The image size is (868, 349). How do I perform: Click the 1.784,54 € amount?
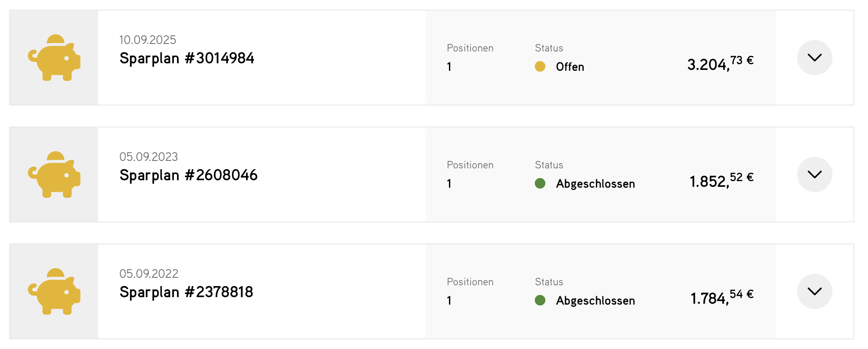tap(721, 297)
